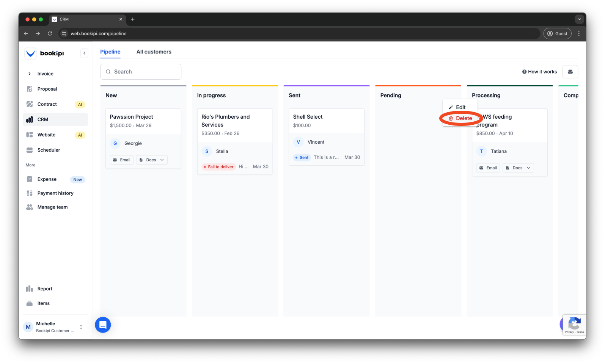Expand the Invoice chevron arrow

tap(30, 74)
